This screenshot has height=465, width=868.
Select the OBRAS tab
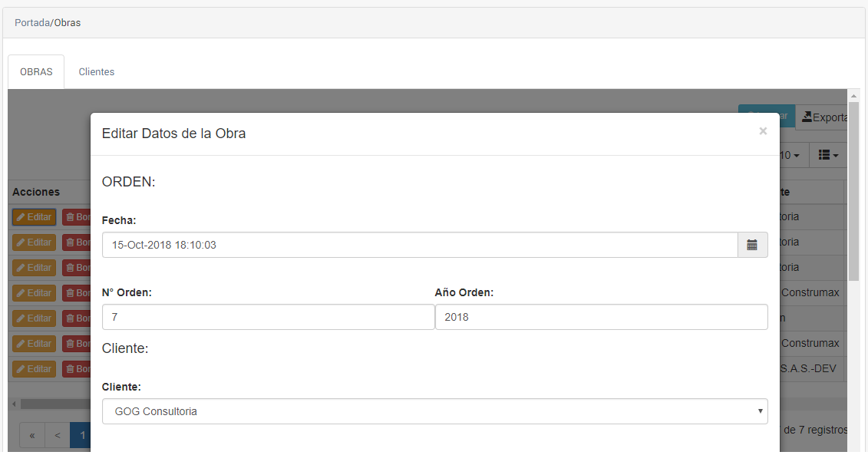(36, 72)
